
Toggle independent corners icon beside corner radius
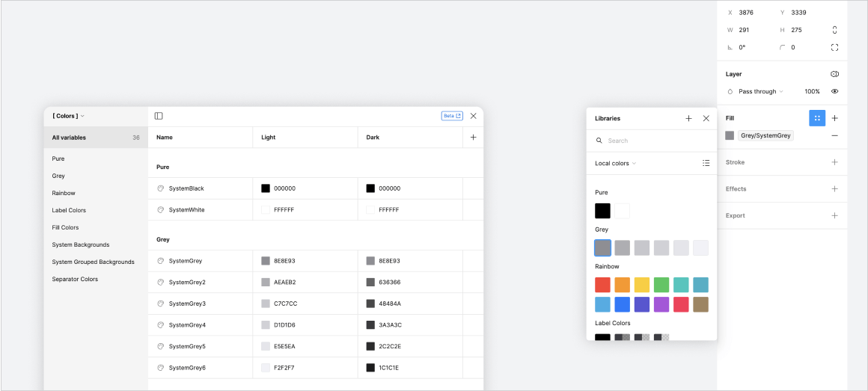click(x=834, y=47)
